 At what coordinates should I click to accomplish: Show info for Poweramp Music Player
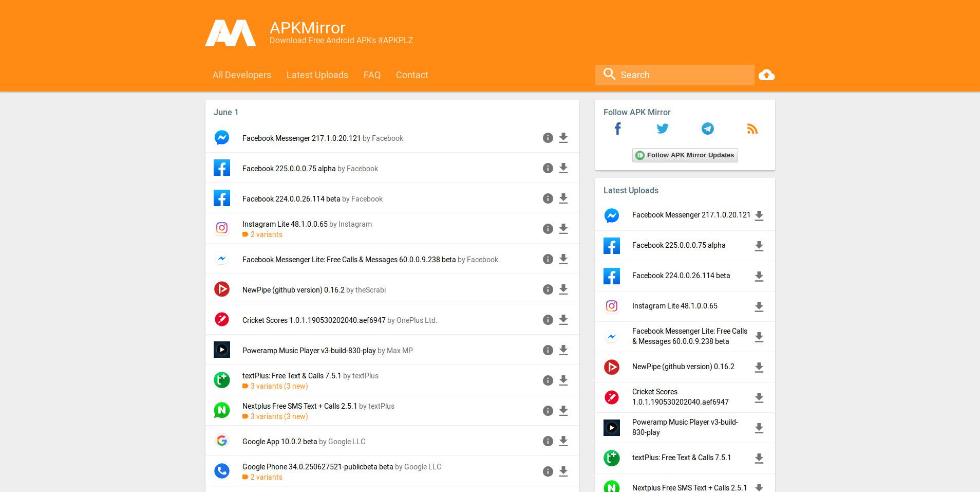[548, 350]
